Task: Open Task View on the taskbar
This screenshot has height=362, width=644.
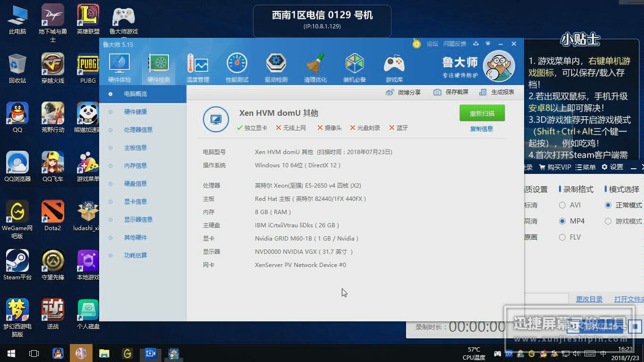Action: pyautogui.click(x=34, y=353)
